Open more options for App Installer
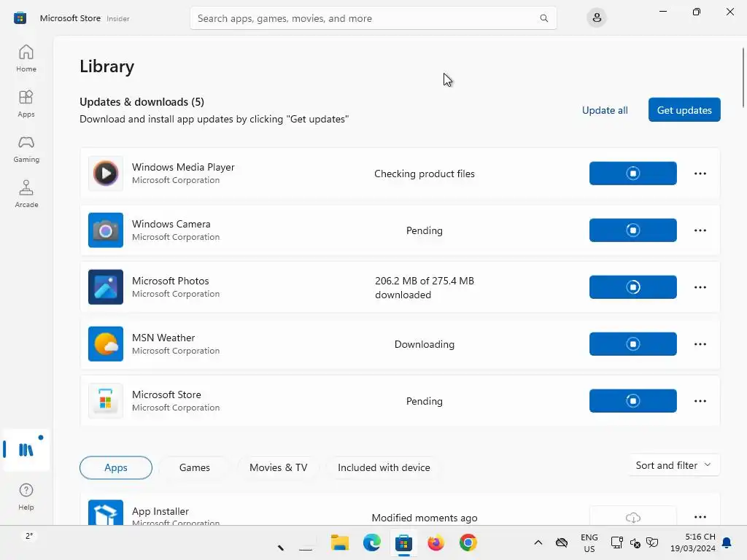Image resolution: width=747 pixels, height=560 pixels. tap(700, 517)
